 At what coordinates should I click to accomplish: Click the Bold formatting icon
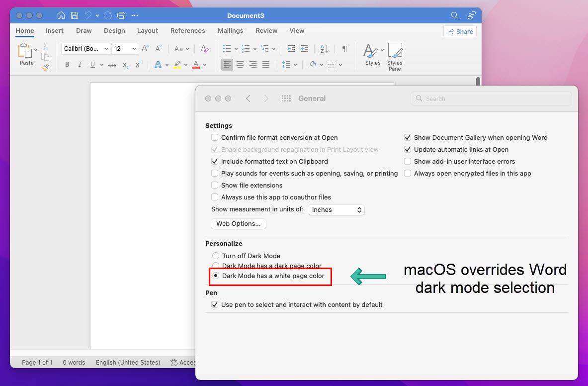pos(67,65)
